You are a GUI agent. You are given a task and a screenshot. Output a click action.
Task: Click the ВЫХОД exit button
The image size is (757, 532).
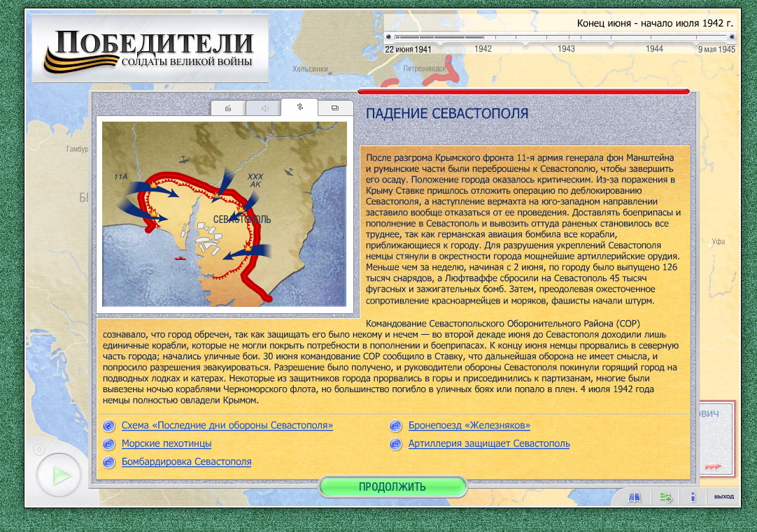pyautogui.click(x=723, y=497)
